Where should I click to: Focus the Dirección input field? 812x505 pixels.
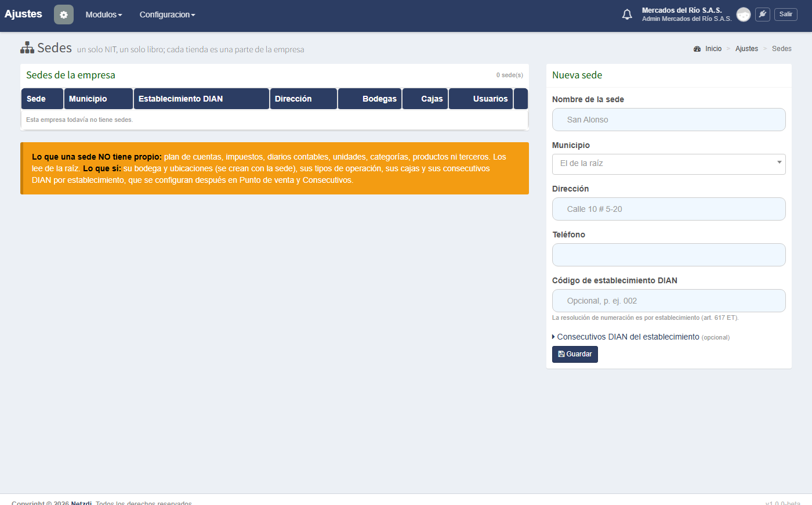669,209
